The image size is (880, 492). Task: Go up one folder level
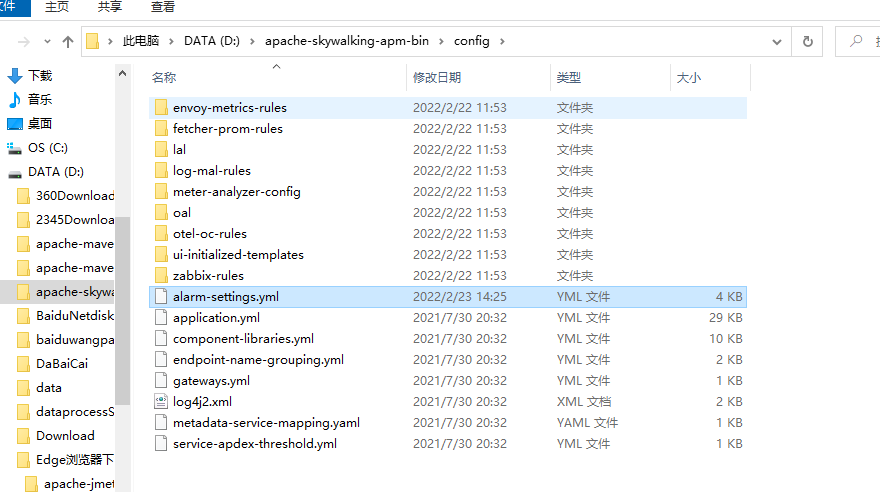[x=68, y=42]
